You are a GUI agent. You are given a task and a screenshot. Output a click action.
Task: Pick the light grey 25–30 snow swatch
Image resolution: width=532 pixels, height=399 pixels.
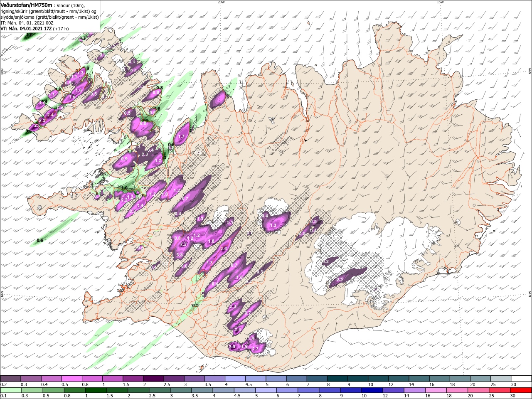tap(501, 379)
